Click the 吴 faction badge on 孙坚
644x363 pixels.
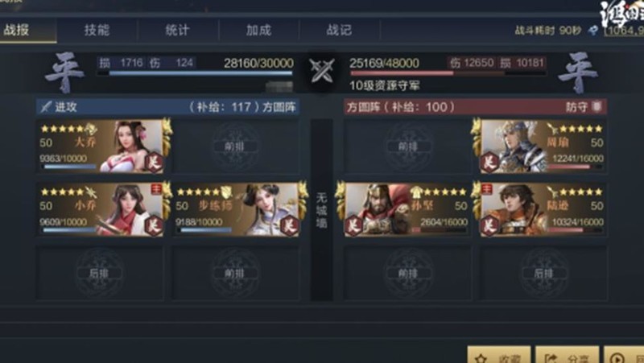coord(353,226)
